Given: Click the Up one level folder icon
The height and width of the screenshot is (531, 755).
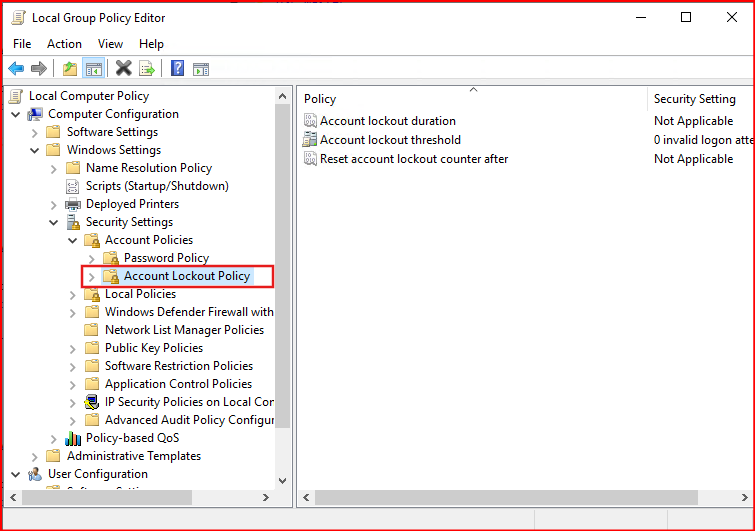Looking at the screenshot, I should [x=69, y=69].
